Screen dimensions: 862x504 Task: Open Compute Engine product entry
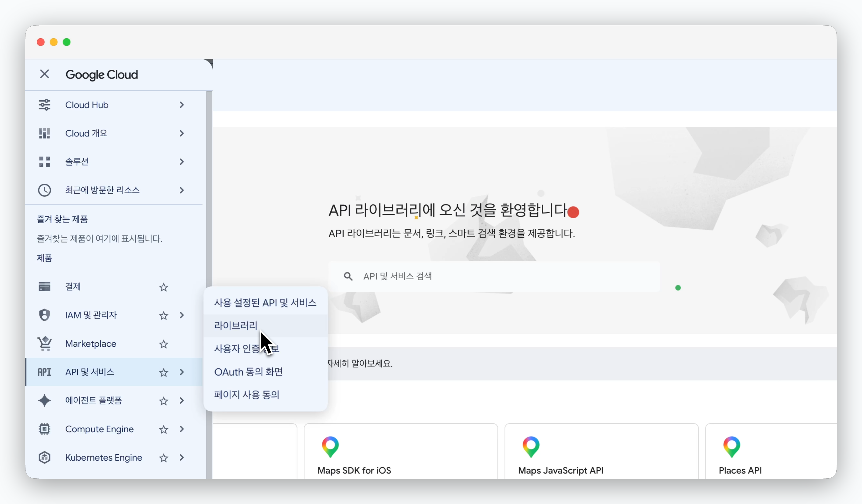coord(114,429)
